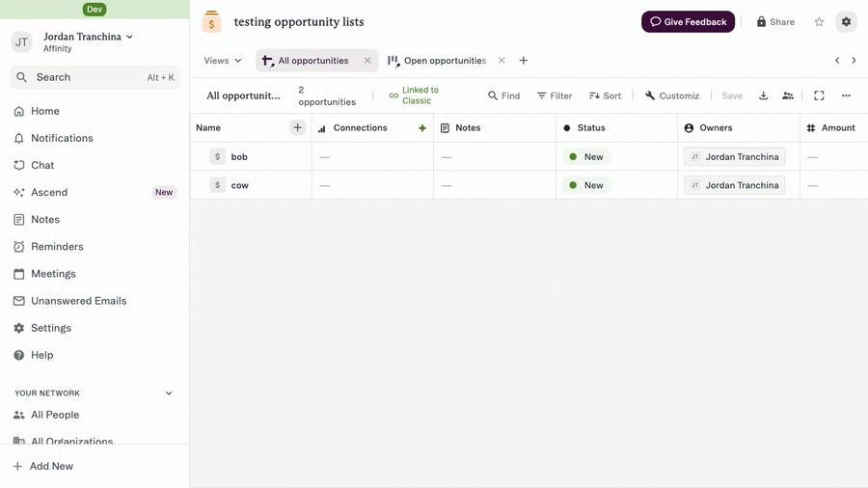Screen dimensions: 868x488
Task: Open the list settings gear icon
Action: [x=846, y=21]
